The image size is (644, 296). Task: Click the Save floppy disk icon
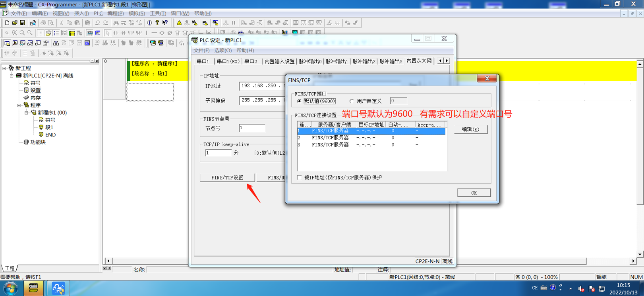coord(23,23)
